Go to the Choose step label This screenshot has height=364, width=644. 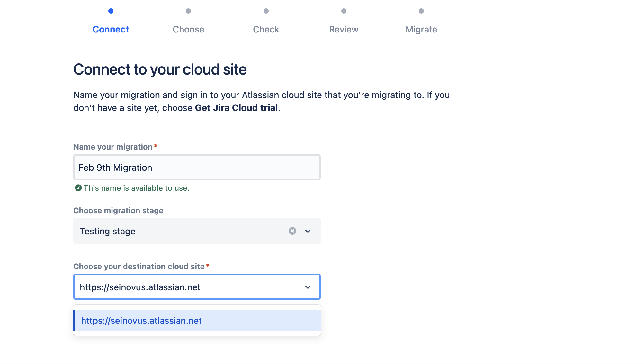tap(188, 29)
